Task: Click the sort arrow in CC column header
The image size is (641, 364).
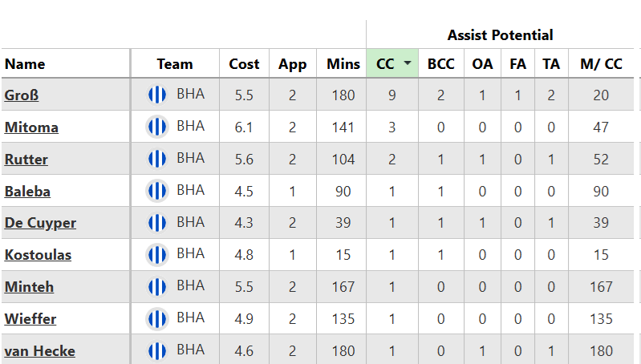Action: pyautogui.click(x=408, y=63)
